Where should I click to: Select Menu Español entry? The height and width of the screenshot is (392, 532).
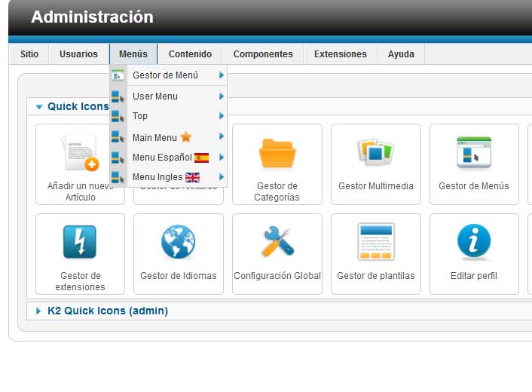168,158
